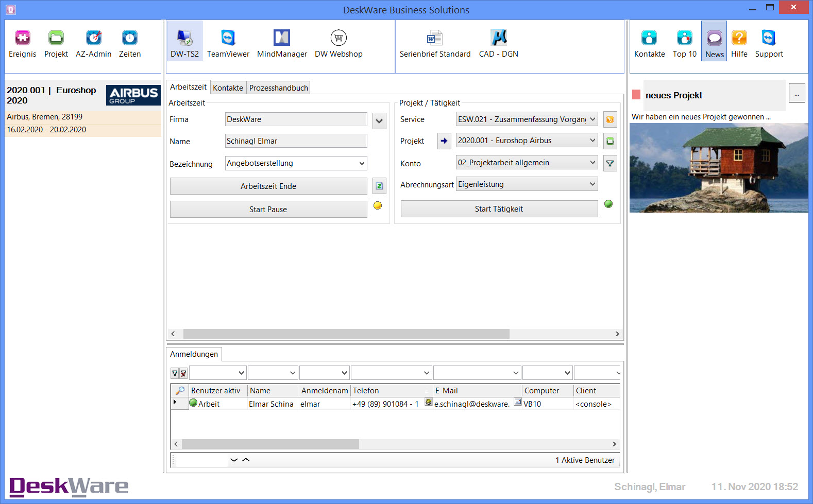
Task: Click the up chevron in bottom status bar
Action: (x=246, y=460)
